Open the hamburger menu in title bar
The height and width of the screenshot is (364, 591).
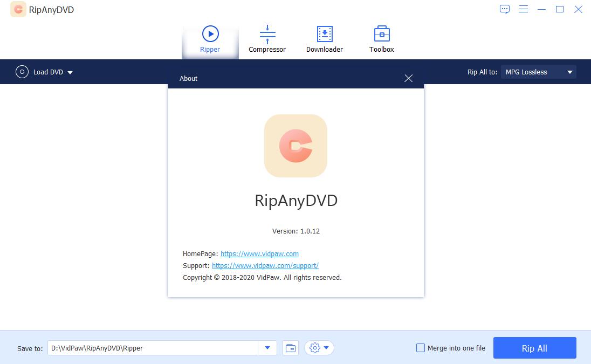523,9
